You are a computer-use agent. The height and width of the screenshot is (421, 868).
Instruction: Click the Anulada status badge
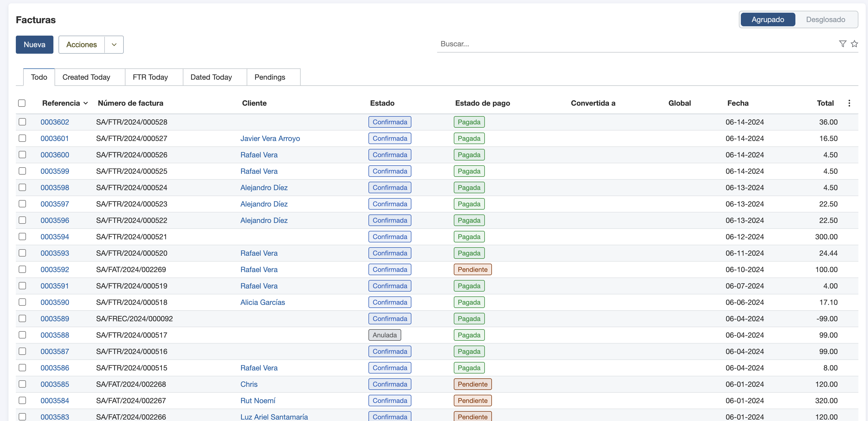point(385,335)
